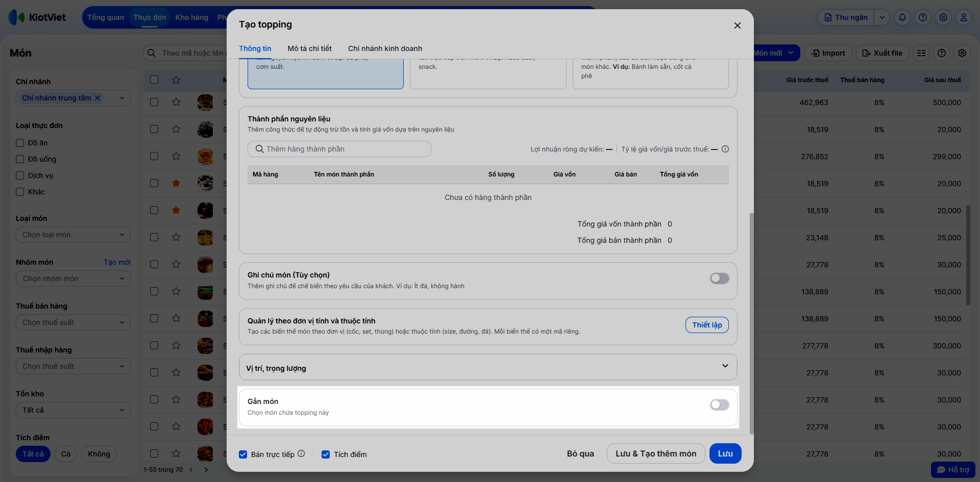Screen dimensions: 980x482
Task: Click the thumbnail in the 500,000 row
Action: click(x=205, y=102)
